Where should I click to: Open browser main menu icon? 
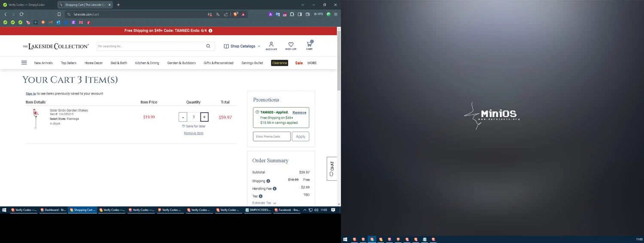[336, 14]
